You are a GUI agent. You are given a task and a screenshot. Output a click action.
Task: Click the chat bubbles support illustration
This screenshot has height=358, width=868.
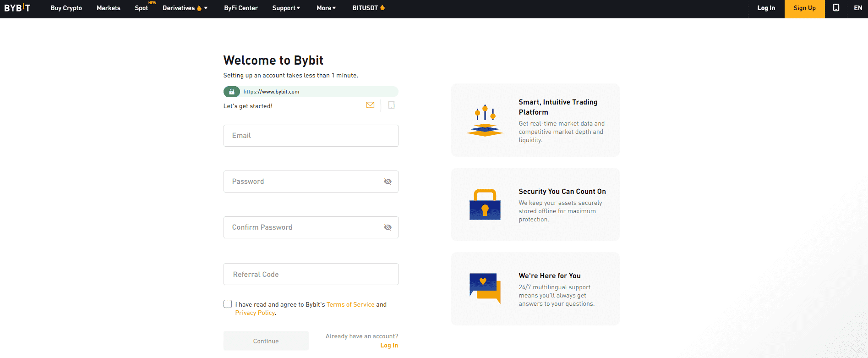coord(485,288)
